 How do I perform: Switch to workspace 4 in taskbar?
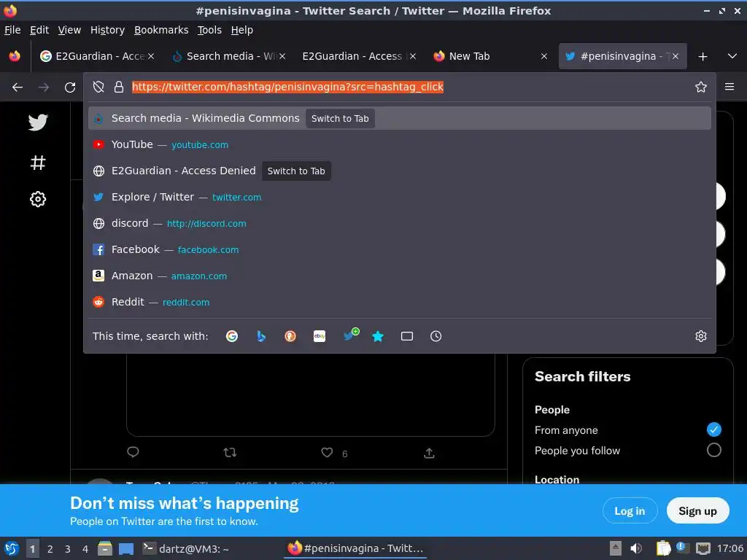click(85, 549)
